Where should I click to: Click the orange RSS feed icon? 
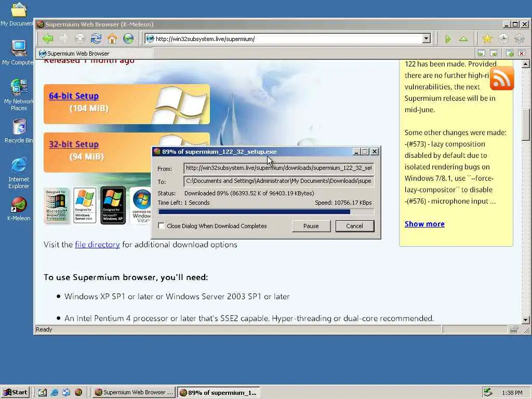coord(502,78)
